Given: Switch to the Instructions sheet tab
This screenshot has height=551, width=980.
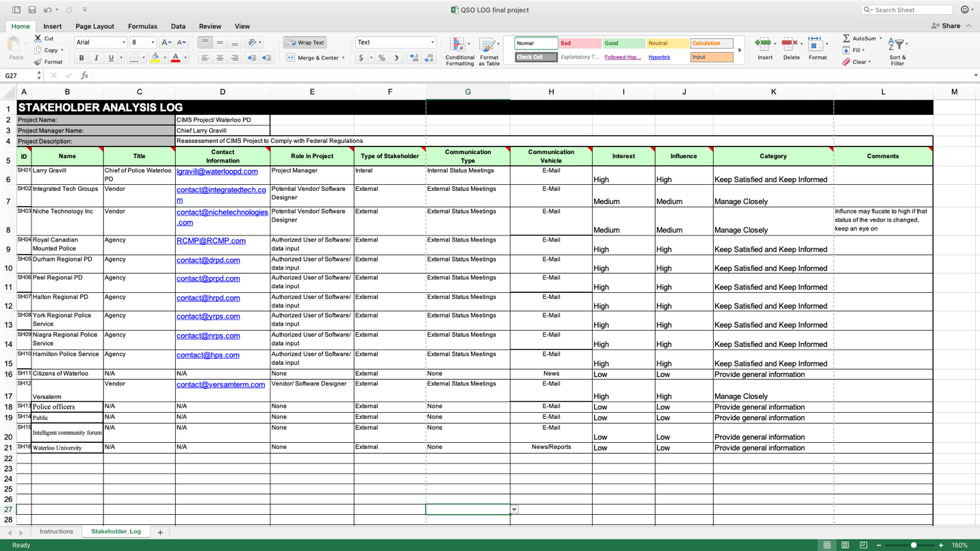Looking at the screenshot, I should click(x=56, y=532).
